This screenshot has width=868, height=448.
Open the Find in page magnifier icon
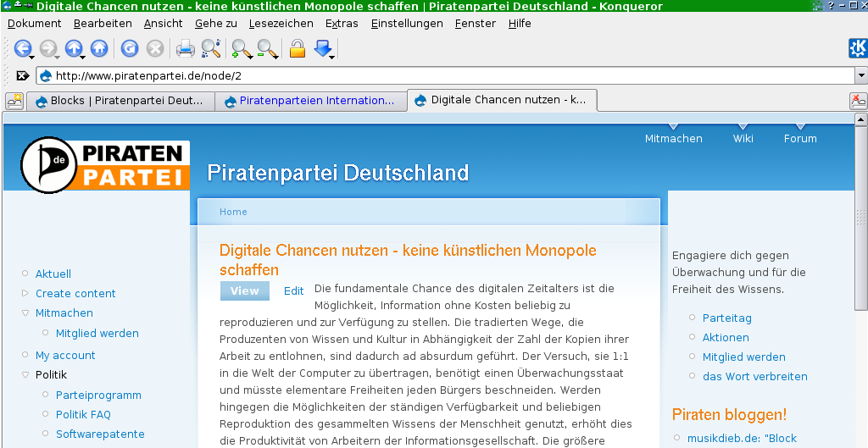[x=210, y=49]
